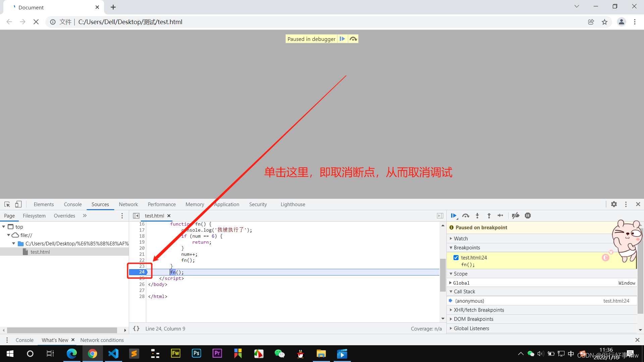Bookmark this page star icon
Screen dimensions: 644x362
coord(604,22)
